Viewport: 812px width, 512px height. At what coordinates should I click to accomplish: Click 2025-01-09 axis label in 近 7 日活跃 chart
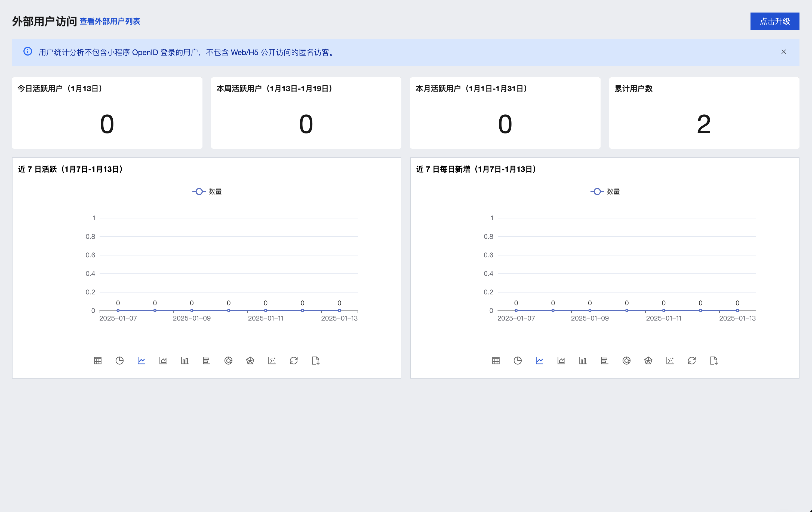coord(192,318)
